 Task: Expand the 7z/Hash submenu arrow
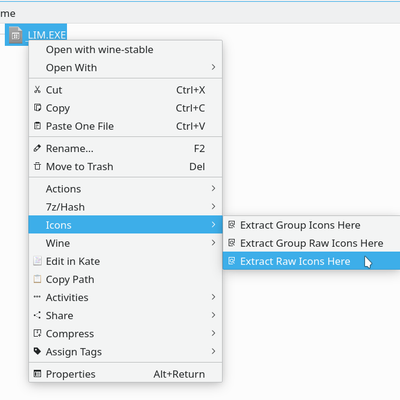click(x=213, y=207)
